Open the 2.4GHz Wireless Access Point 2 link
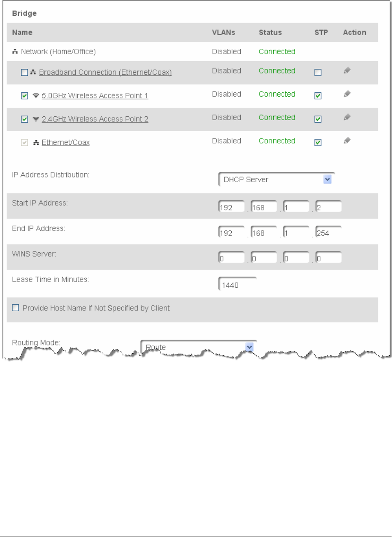392x537 pixels. [95, 119]
